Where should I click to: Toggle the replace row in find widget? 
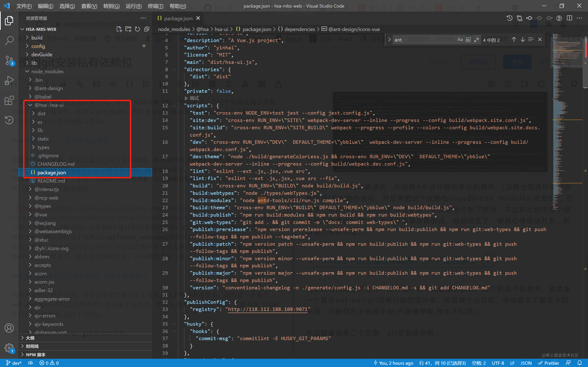(x=389, y=40)
